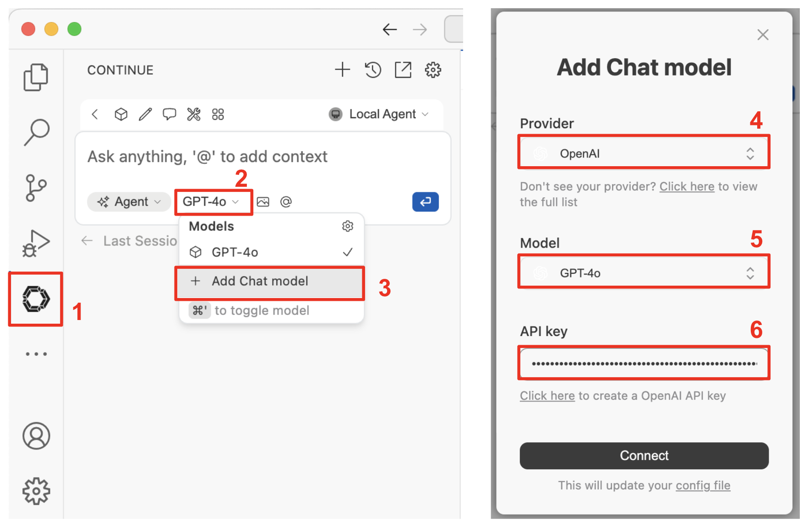Open the GPT-4o model selector dropdown
The height and width of the screenshot is (532, 809).
[x=211, y=202]
